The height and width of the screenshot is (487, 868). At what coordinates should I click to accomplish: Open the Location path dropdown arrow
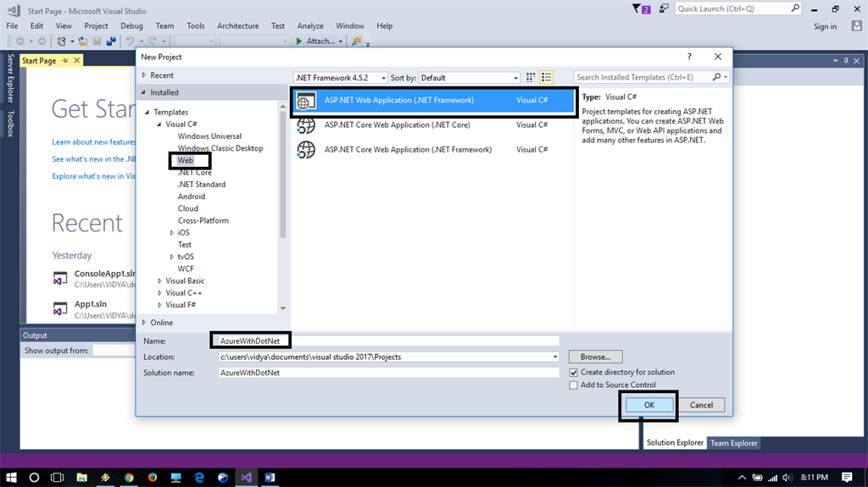(x=555, y=357)
